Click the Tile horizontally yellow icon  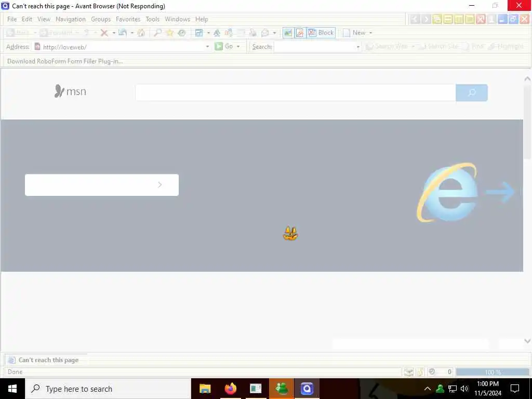click(448, 19)
